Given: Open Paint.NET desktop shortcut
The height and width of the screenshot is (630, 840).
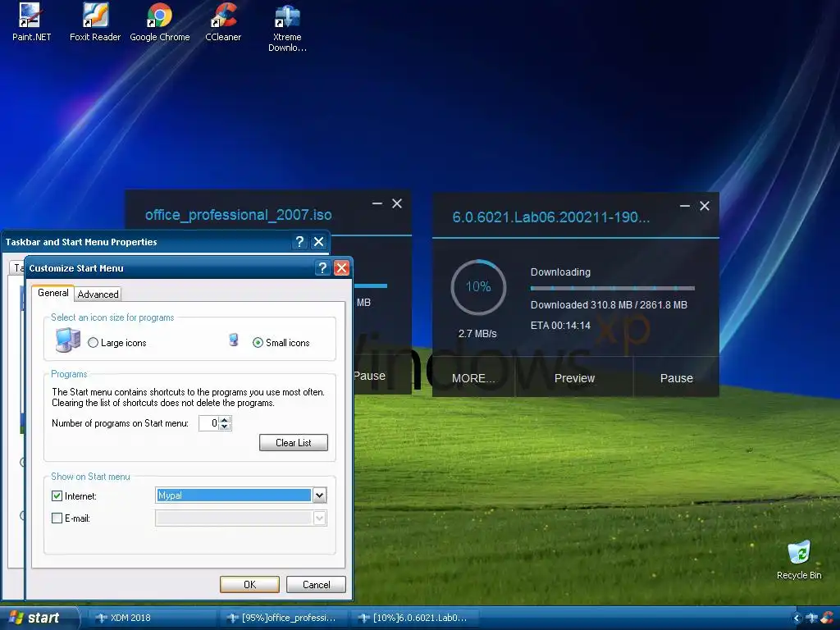Looking at the screenshot, I should tap(31, 22).
